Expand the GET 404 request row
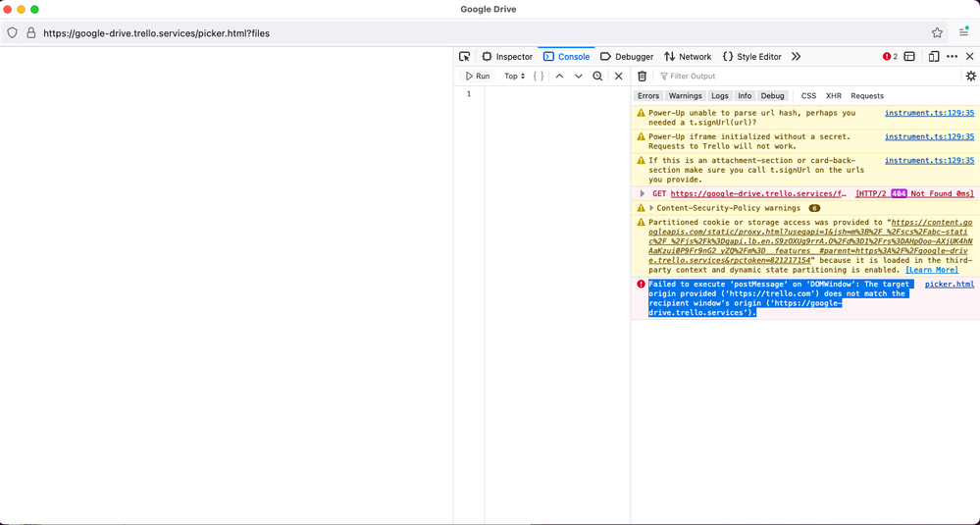 642,193
